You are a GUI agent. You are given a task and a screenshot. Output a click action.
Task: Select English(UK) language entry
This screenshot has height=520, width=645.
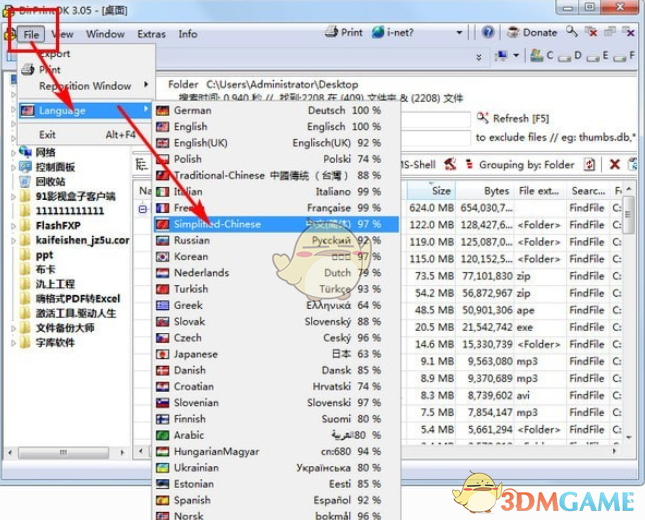[275, 143]
